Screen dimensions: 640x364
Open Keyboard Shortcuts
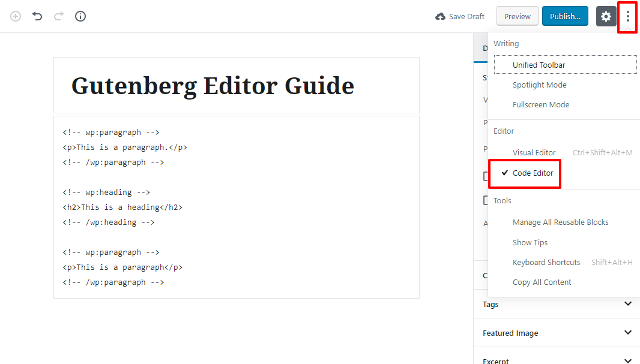(566, 263)
